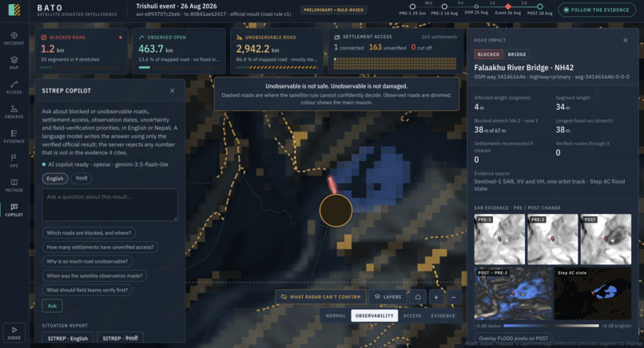Viewport: 644px width, 348px height.
Task: Open the POST − PRE-2 change thumbnail
Action: [x=513, y=294]
